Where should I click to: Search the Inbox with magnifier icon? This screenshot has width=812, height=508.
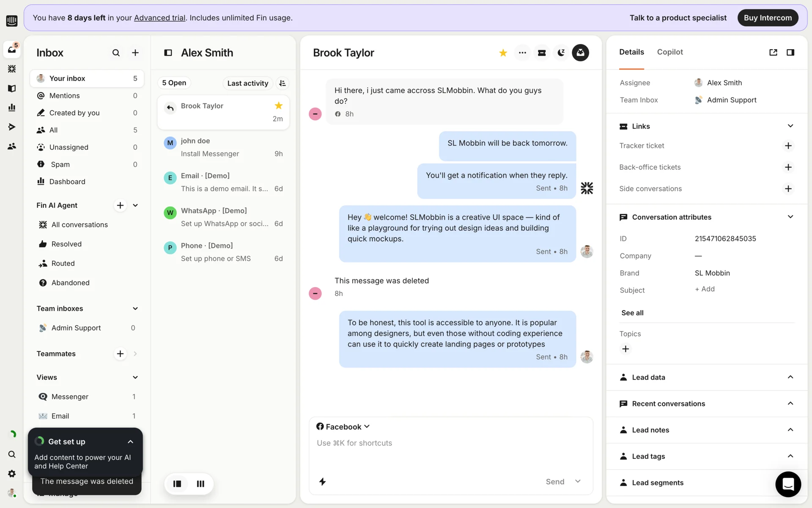(x=116, y=52)
